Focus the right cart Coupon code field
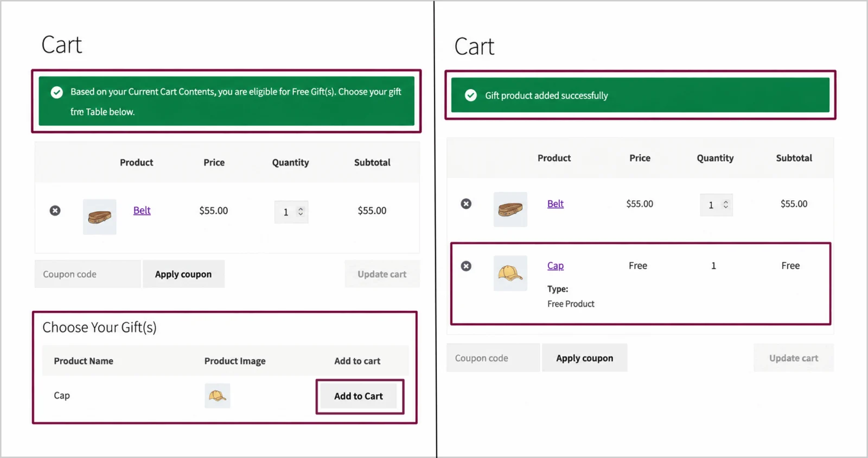The width and height of the screenshot is (868, 458). tap(493, 358)
